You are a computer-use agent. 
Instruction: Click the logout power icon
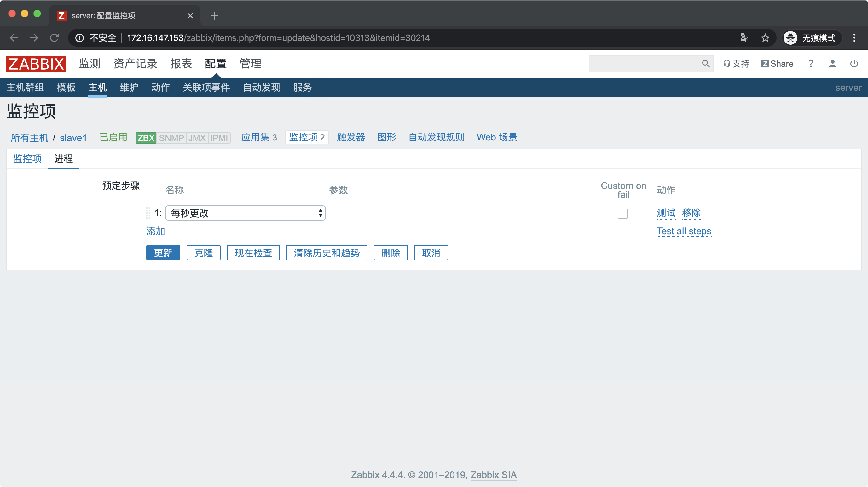coord(854,64)
